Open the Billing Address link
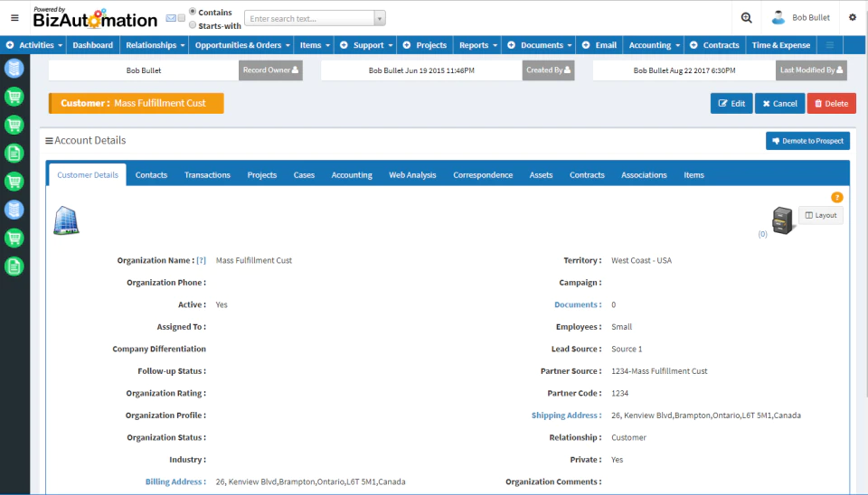The height and width of the screenshot is (495, 868). 175,481
